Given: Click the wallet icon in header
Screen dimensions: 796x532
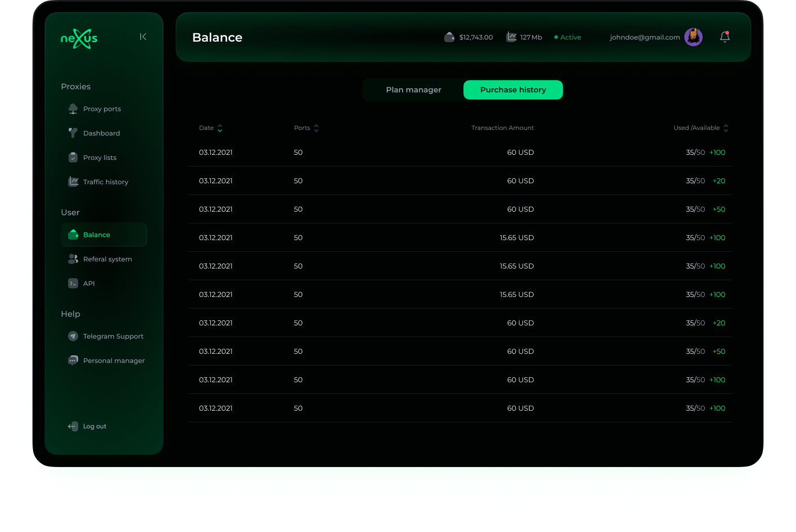Looking at the screenshot, I should [449, 37].
